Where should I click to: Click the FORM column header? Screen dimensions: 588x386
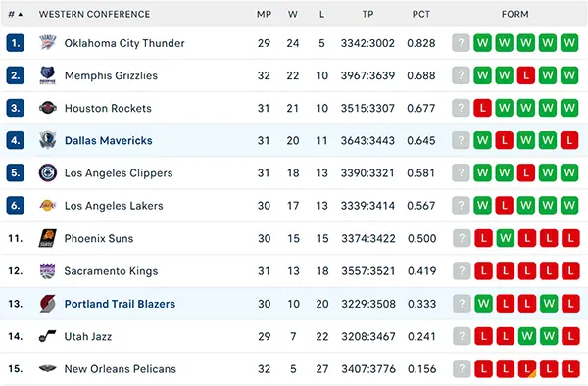[515, 15]
